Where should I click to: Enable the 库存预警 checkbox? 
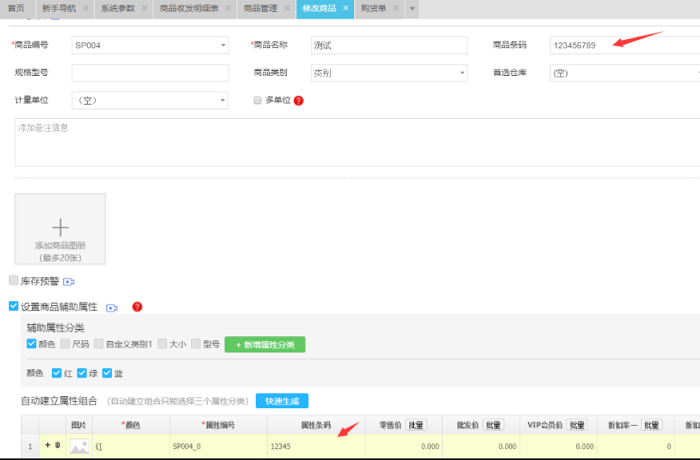pos(14,282)
